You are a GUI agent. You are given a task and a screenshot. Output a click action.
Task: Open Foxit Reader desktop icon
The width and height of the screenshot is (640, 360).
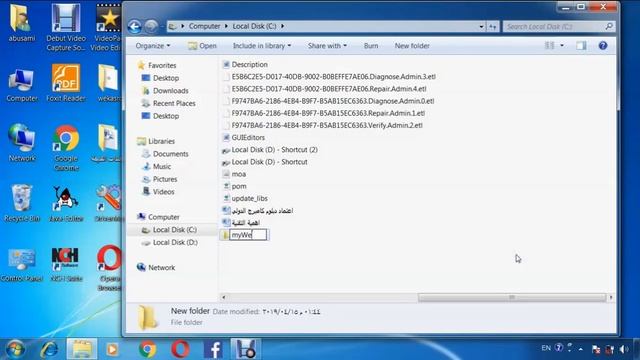(x=66, y=83)
